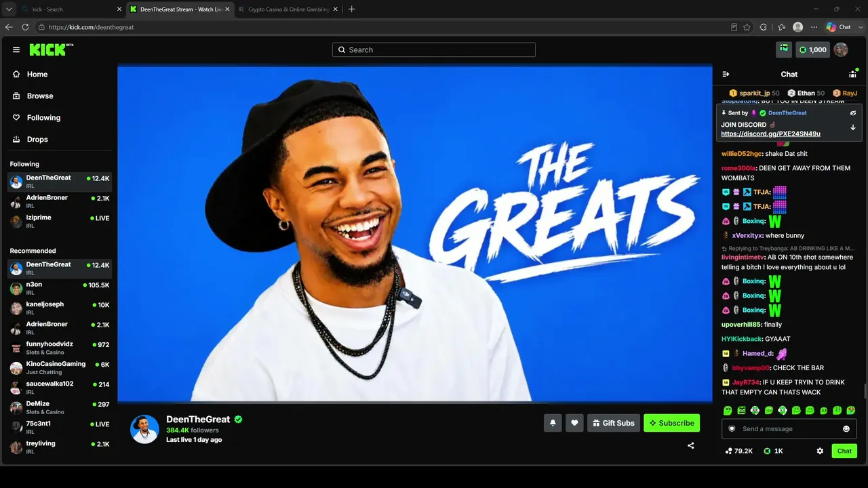This screenshot has width=868, height=488.
Task: Open the green rewards shop icon
Action: coord(784,49)
